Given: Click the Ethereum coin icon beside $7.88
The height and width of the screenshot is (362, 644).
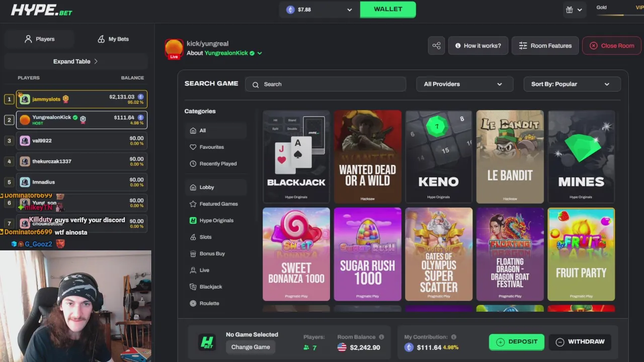Looking at the screenshot, I should pos(290,10).
